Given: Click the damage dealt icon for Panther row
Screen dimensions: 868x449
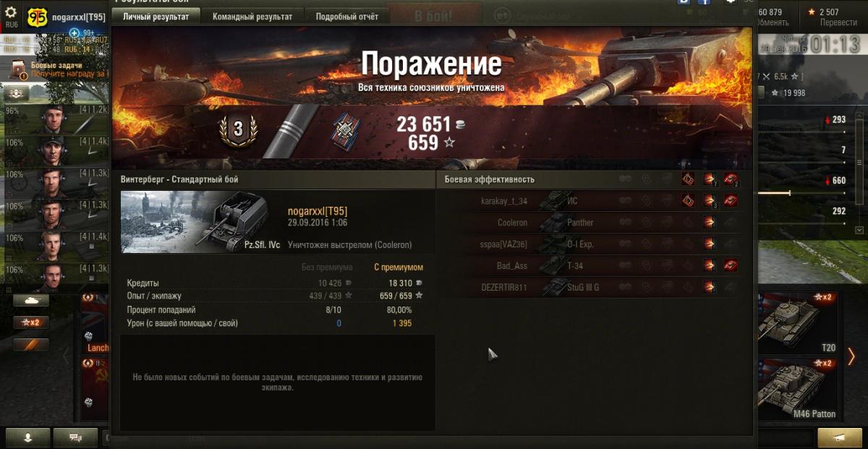Looking at the screenshot, I should pos(710,223).
